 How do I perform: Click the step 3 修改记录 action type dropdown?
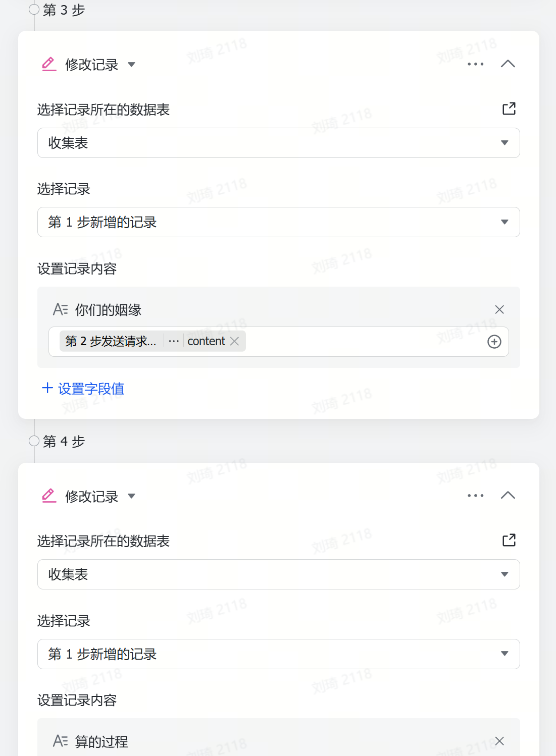131,65
